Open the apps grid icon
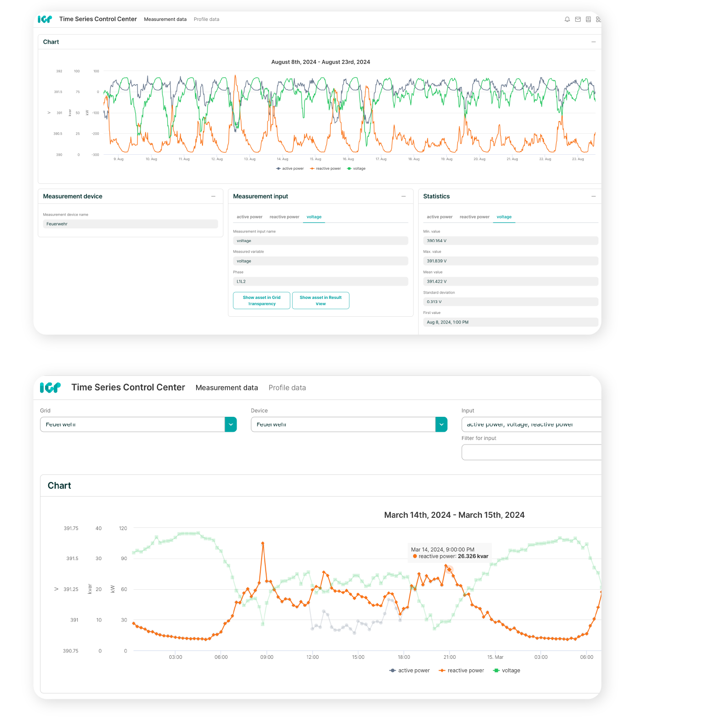The image size is (728, 728). (x=598, y=20)
